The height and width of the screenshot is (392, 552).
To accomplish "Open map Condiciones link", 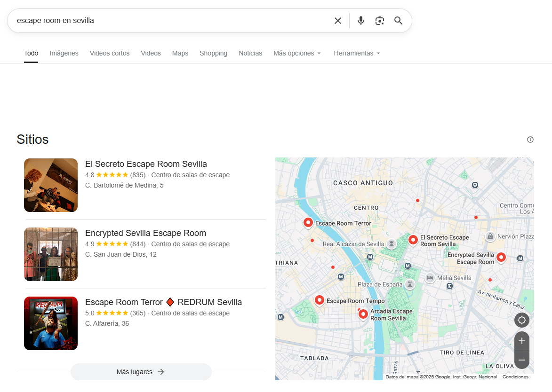I will tap(515, 377).
